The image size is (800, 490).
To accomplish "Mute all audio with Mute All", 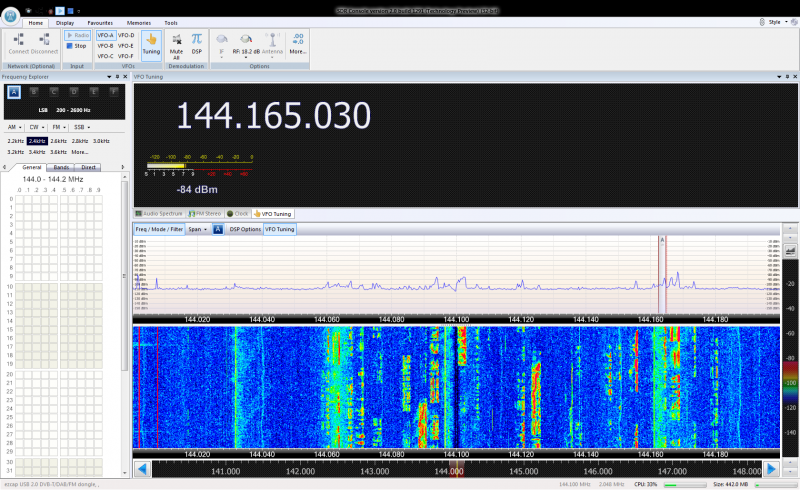I will pyautogui.click(x=176, y=42).
